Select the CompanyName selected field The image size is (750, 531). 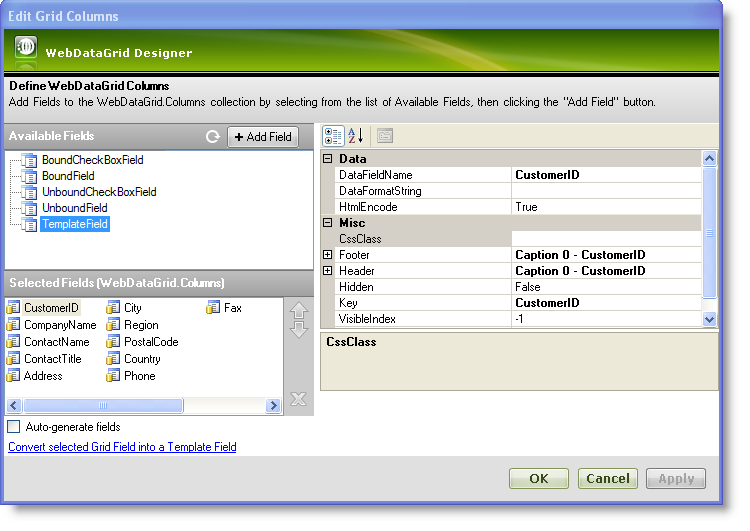[60, 325]
